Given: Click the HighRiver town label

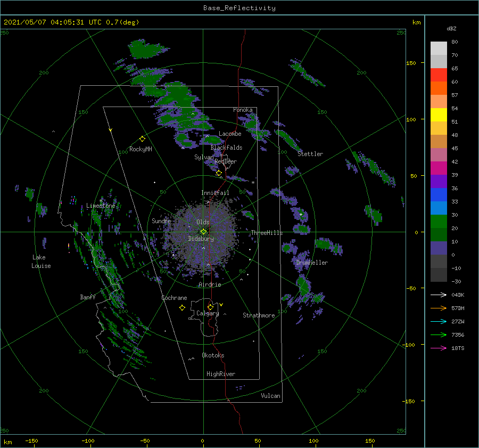Looking at the screenshot, I should click(221, 374).
